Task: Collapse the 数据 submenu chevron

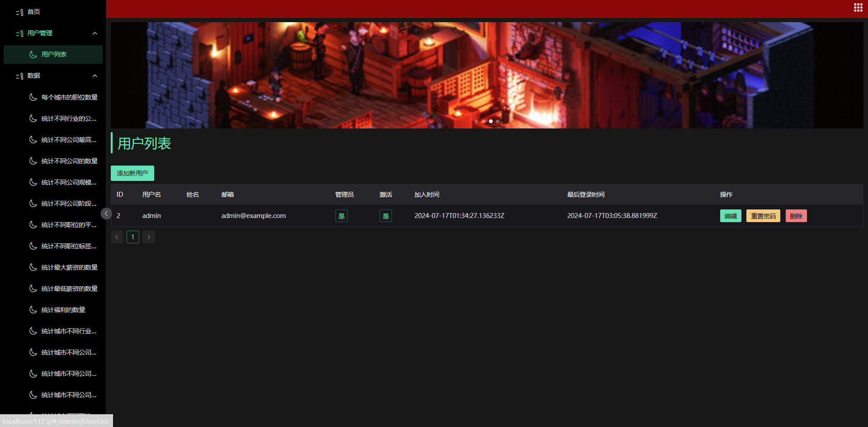Action: pos(95,76)
